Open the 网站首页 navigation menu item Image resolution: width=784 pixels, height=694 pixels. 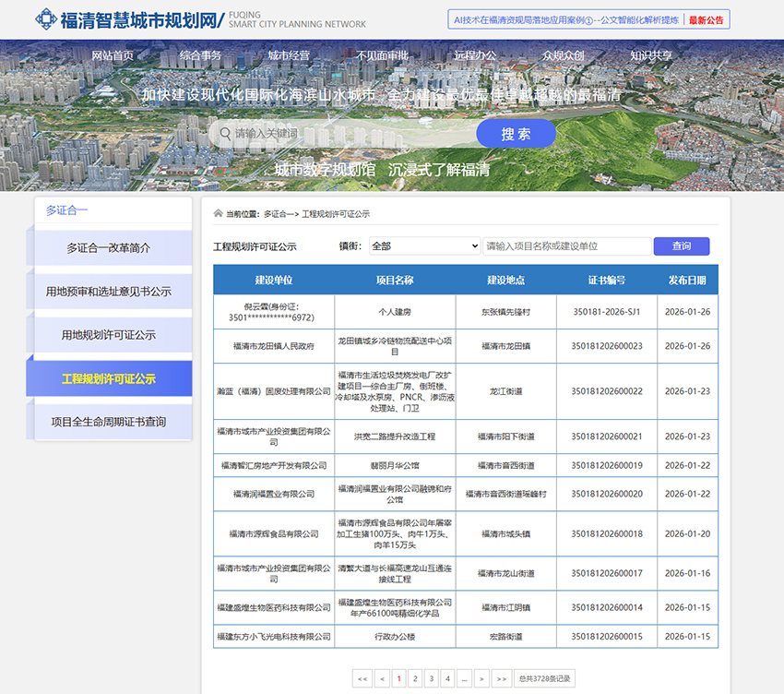(x=113, y=55)
